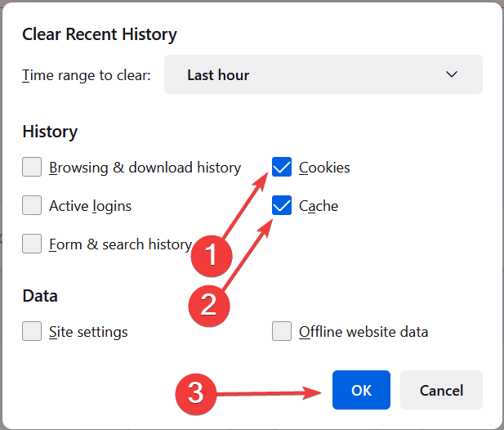Tick the Form & search history checkbox
The image size is (504, 430).
point(32,244)
